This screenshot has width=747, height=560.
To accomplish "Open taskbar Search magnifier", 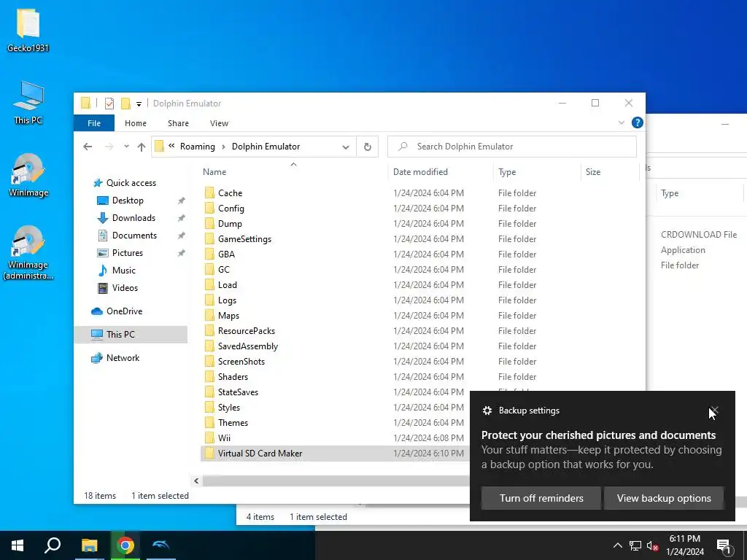I will (x=53, y=545).
